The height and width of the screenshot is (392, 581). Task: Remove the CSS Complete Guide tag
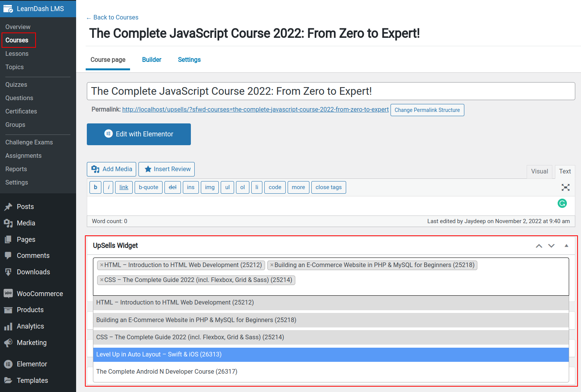(102, 280)
